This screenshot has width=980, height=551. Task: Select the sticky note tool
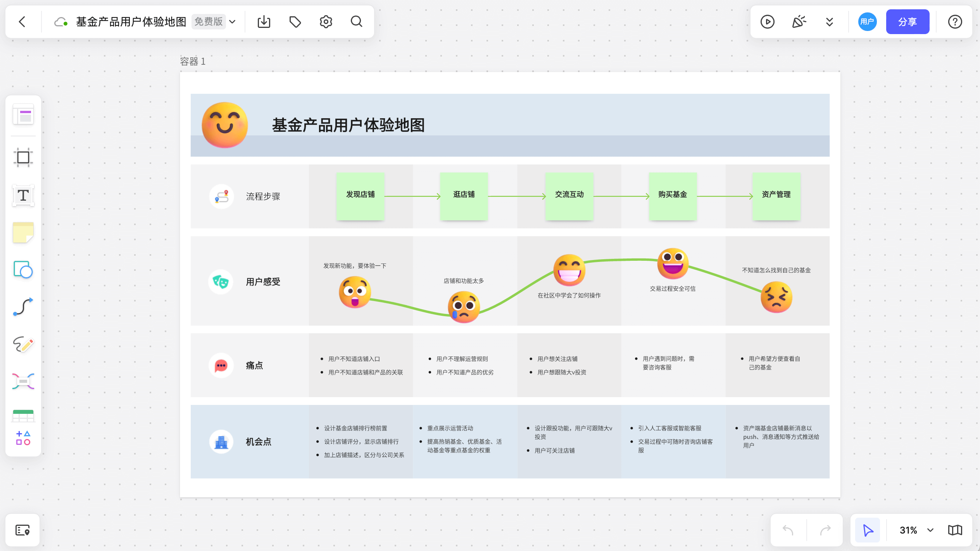pyautogui.click(x=23, y=232)
